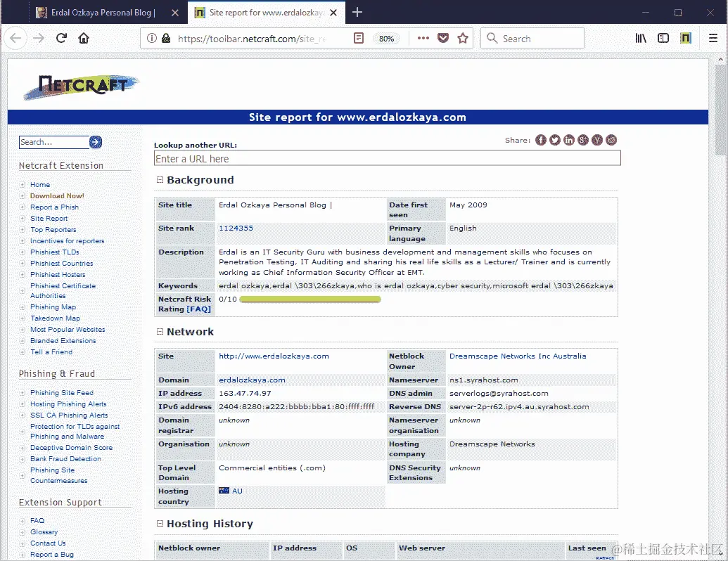The image size is (728, 561).
Task: Open Phishing Map link
Action: tap(53, 307)
